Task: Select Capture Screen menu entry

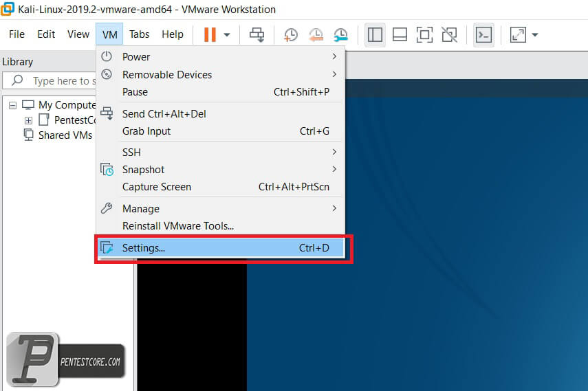Action: click(221, 187)
